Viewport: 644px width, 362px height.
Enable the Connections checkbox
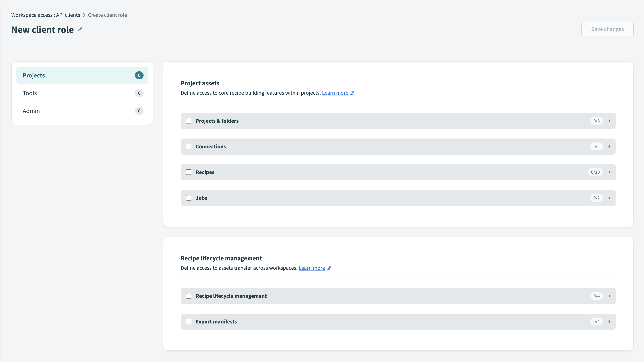coord(189,147)
